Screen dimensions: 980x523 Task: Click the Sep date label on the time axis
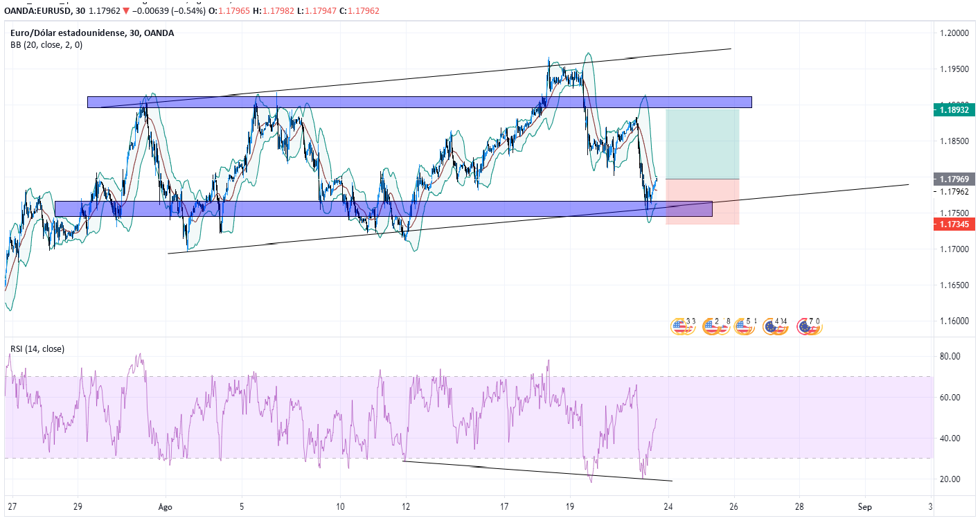pyautogui.click(x=865, y=506)
